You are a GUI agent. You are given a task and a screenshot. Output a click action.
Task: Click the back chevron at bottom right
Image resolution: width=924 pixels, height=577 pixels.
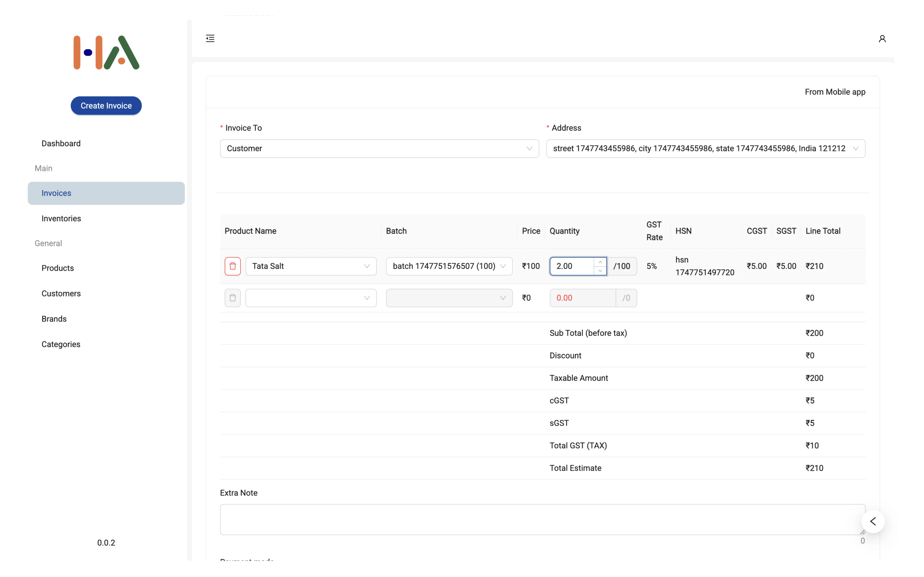[x=873, y=522]
